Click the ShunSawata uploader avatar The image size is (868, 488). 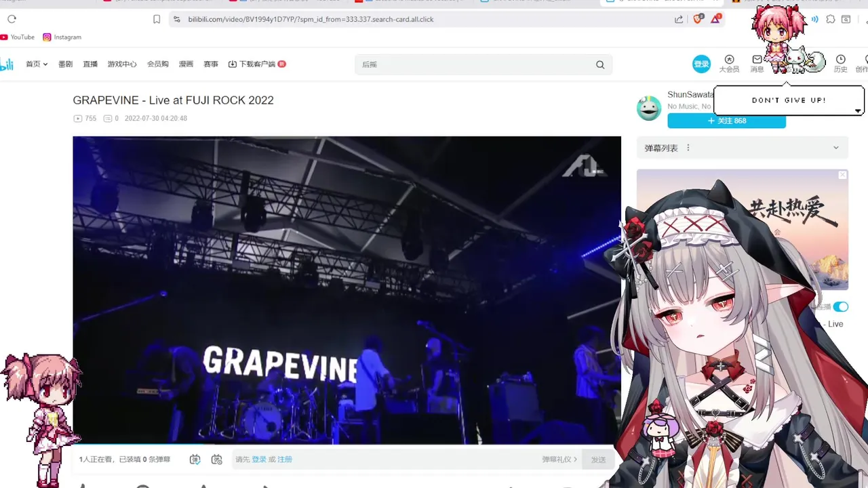click(649, 108)
